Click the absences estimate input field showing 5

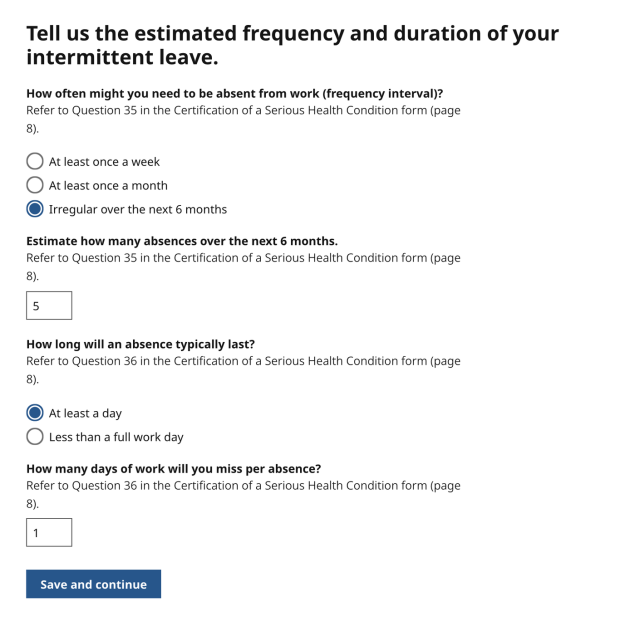(49, 306)
